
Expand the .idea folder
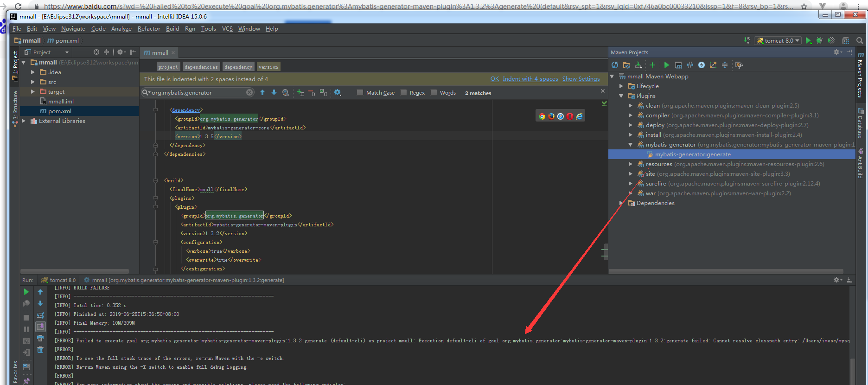coord(33,72)
